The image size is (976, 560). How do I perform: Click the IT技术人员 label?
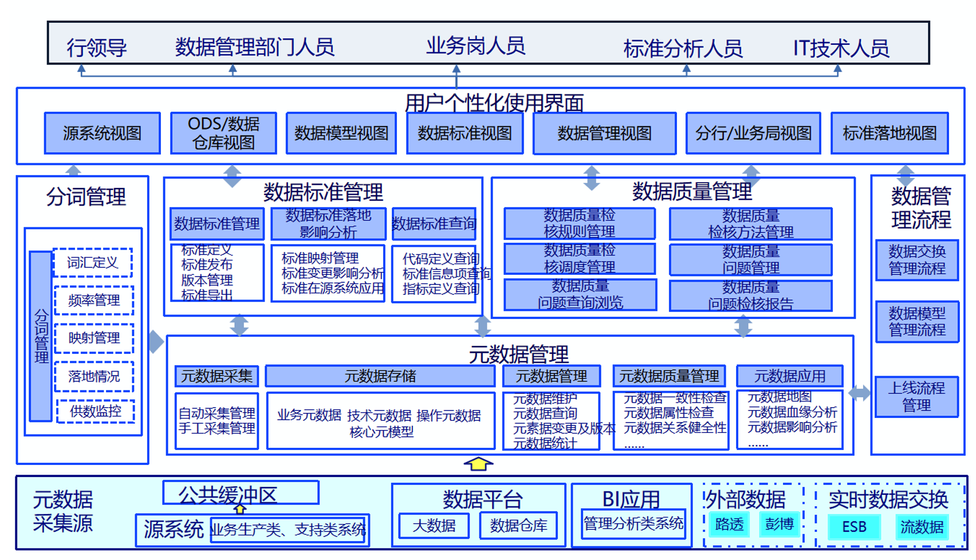click(841, 49)
